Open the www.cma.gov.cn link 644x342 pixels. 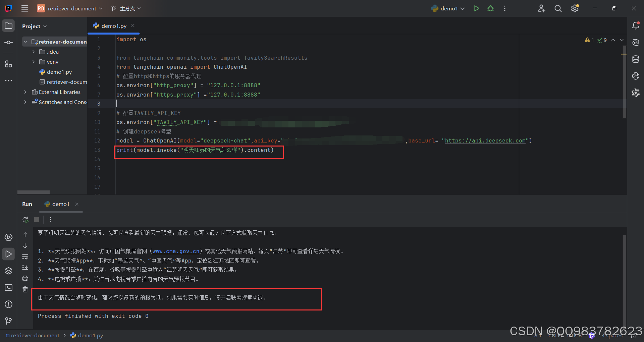[176, 251]
